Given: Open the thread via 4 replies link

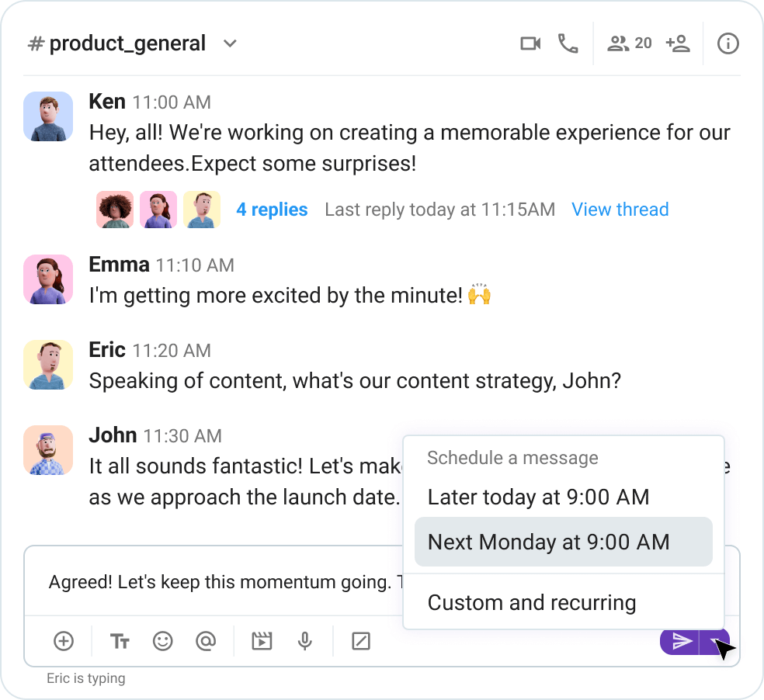Looking at the screenshot, I should click(272, 210).
